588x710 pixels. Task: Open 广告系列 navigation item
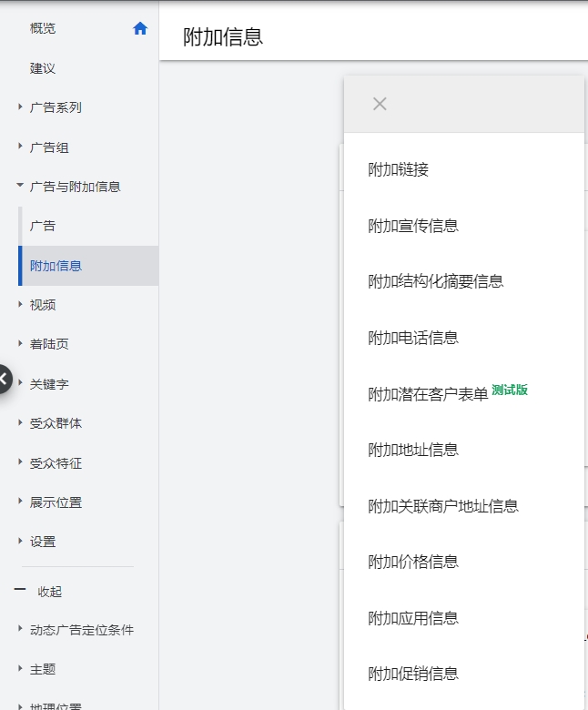coord(56,107)
